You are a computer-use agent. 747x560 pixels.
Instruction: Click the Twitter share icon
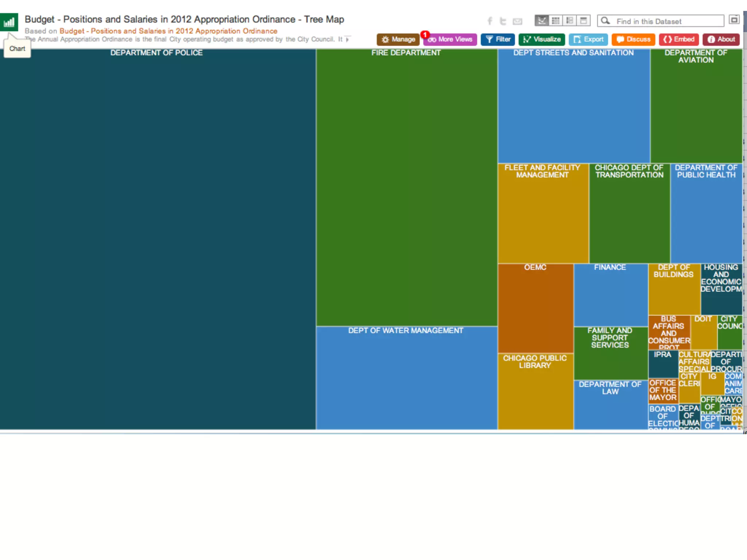[x=503, y=21]
